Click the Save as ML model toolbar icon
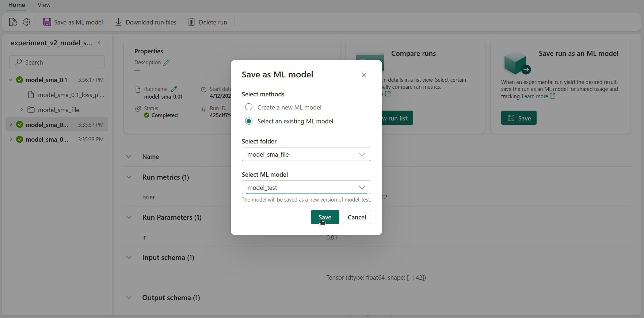The width and height of the screenshot is (644, 318). coord(47,22)
